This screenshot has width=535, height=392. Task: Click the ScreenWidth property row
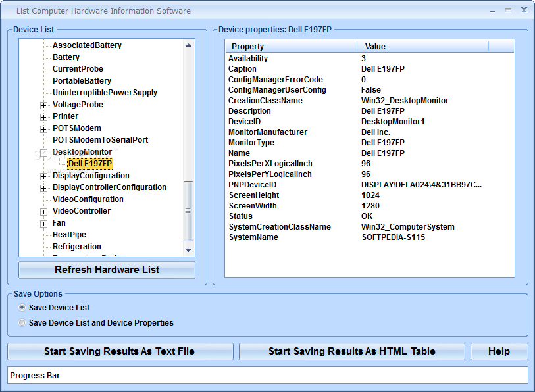click(370, 206)
